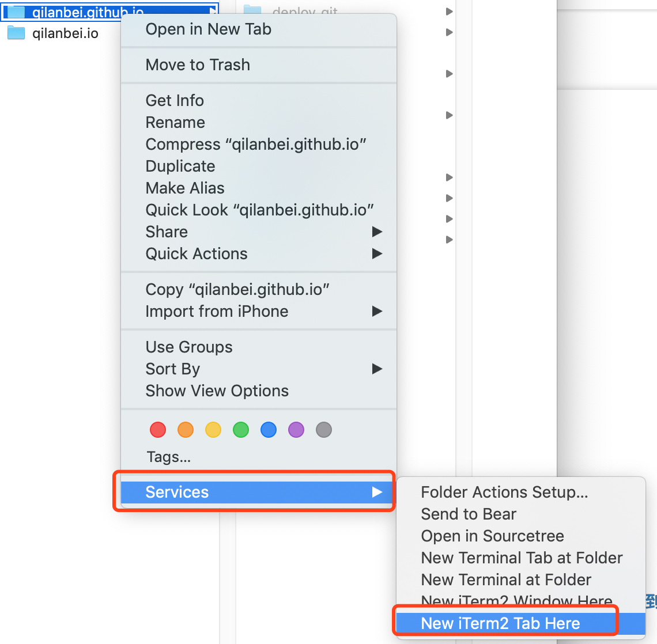Expand the Quick Actions submenu
657x644 pixels.
click(x=259, y=254)
